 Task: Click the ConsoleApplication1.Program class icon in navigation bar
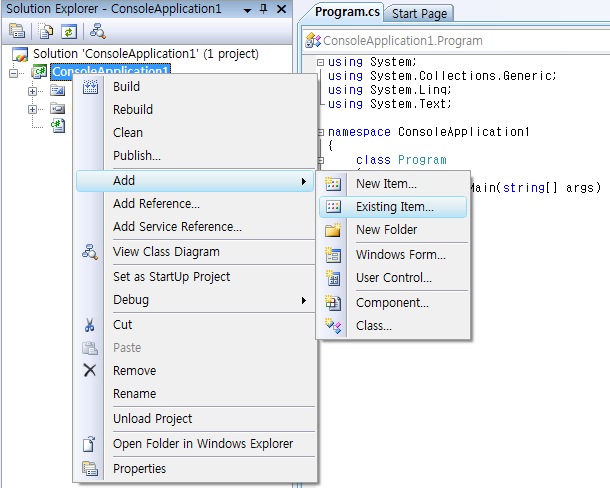click(x=313, y=40)
